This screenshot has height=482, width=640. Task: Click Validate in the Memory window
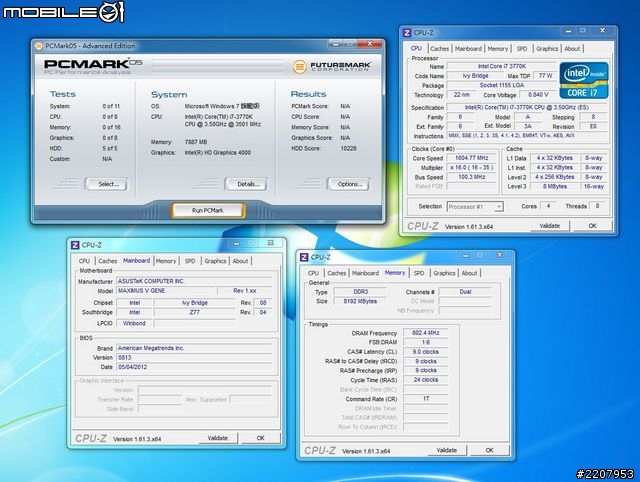click(x=447, y=450)
